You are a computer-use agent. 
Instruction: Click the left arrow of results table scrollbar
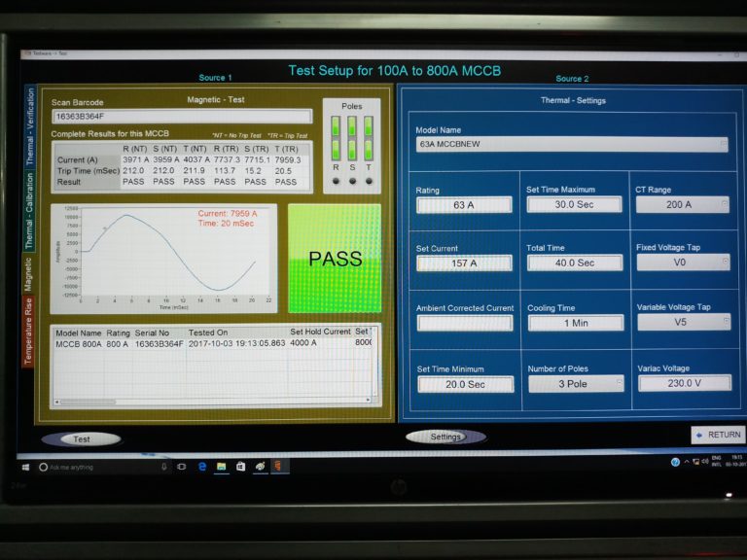coord(57,402)
